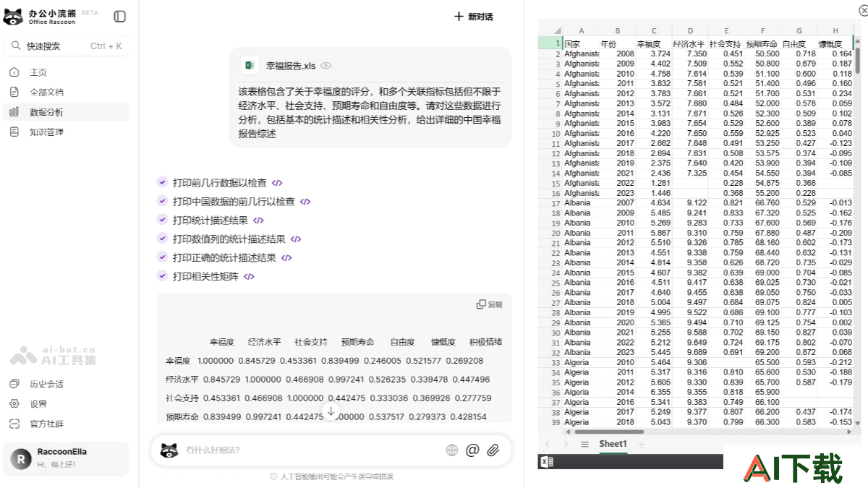Show code for 打印统计描述结果 step
Viewport: 868px width, 488px height.
tap(258, 221)
